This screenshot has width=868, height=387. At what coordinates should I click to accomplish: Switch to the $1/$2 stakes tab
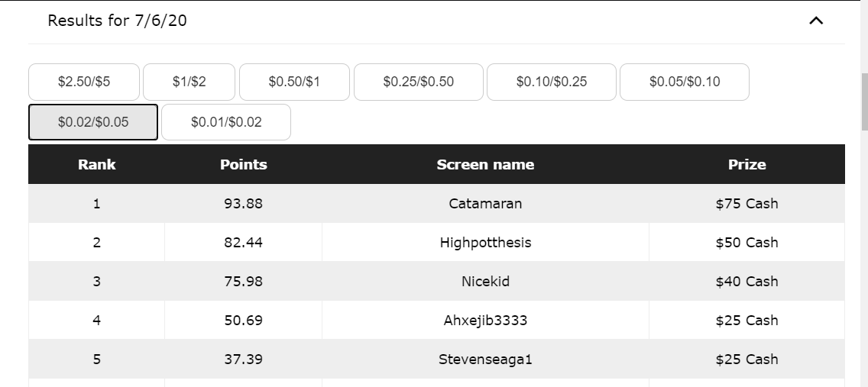point(189,82)
